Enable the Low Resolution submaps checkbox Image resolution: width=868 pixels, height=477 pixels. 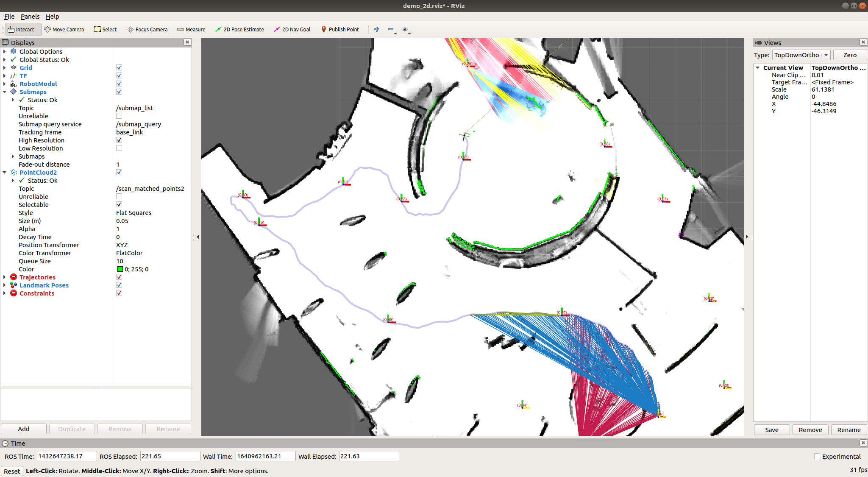(x=119, y=148)
